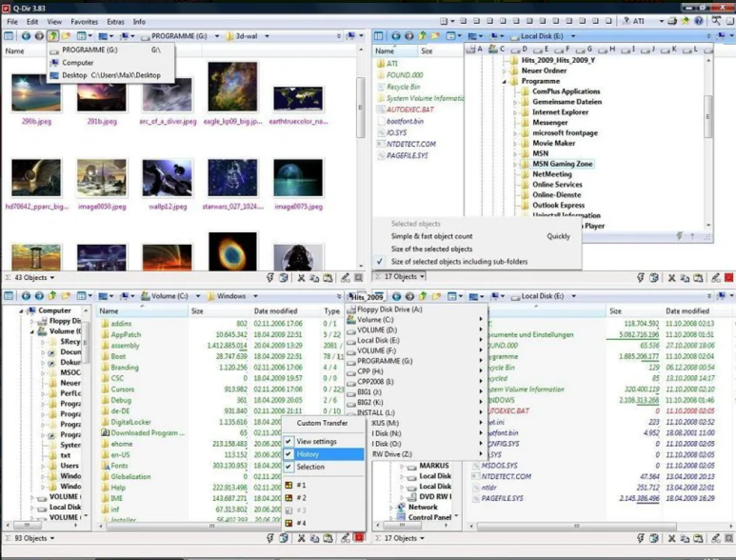Select Computer in the up-folder popup
Image resolution: width=736 pixels, height=560 pixels.
(x=110, y=63)
